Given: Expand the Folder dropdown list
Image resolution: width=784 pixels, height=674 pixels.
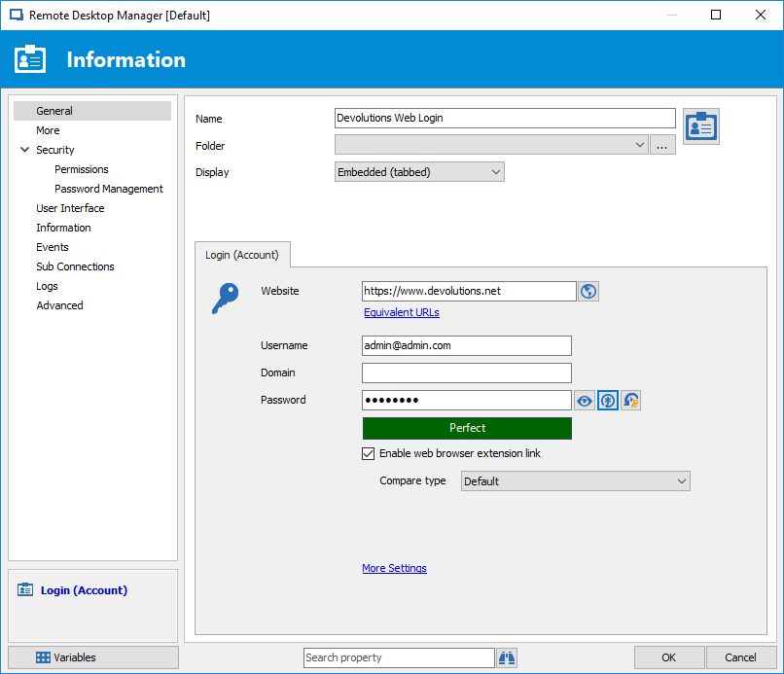Looking at the screenshot, I should coord(639,146).
